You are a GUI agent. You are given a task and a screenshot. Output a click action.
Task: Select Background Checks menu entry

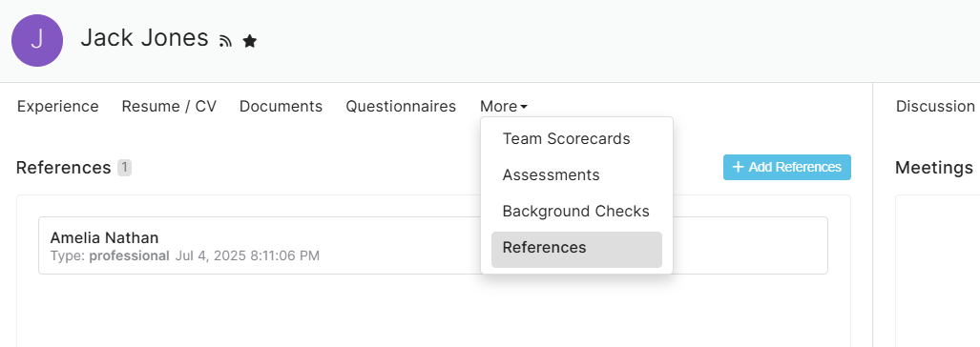pos(576,211)
